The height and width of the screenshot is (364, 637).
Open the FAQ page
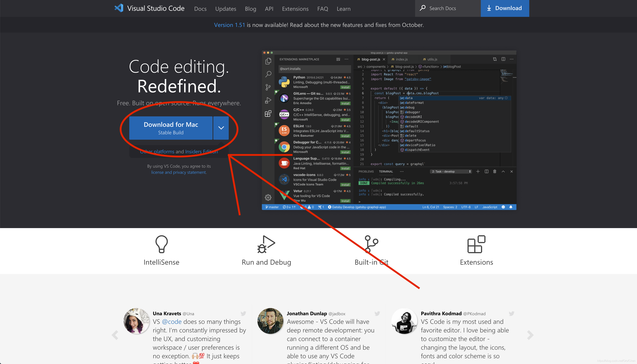(322, 9)
